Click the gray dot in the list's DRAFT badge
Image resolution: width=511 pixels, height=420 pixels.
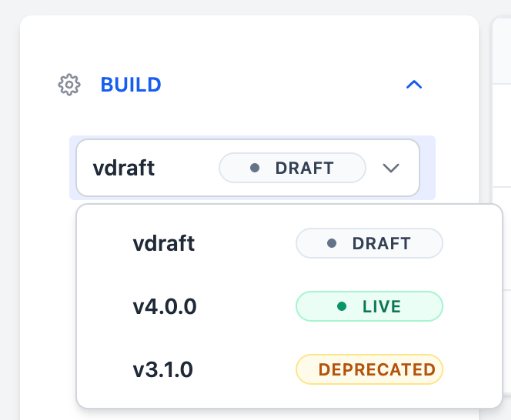point(332,243)
